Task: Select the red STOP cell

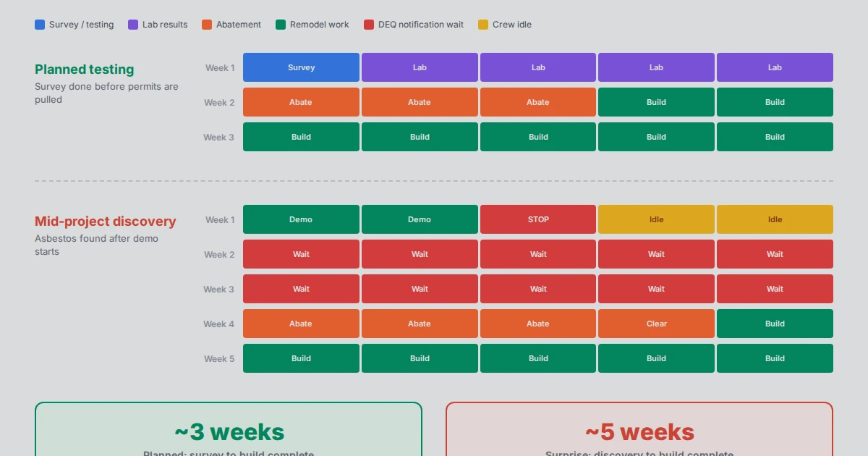Action: 538,219
